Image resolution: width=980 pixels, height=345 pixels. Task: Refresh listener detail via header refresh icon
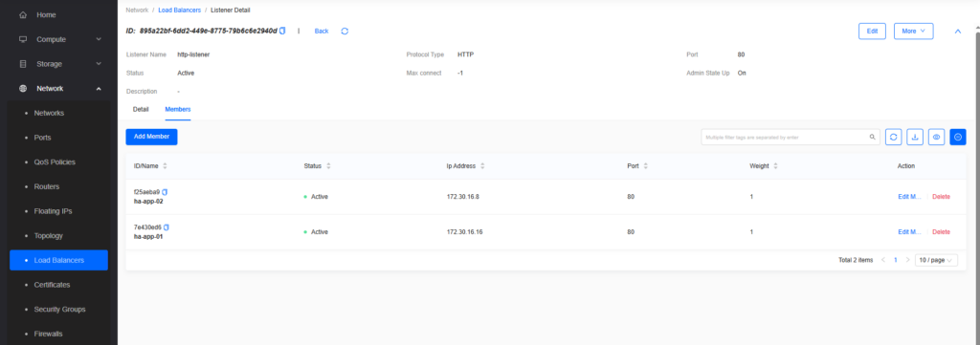coord(345,31)
